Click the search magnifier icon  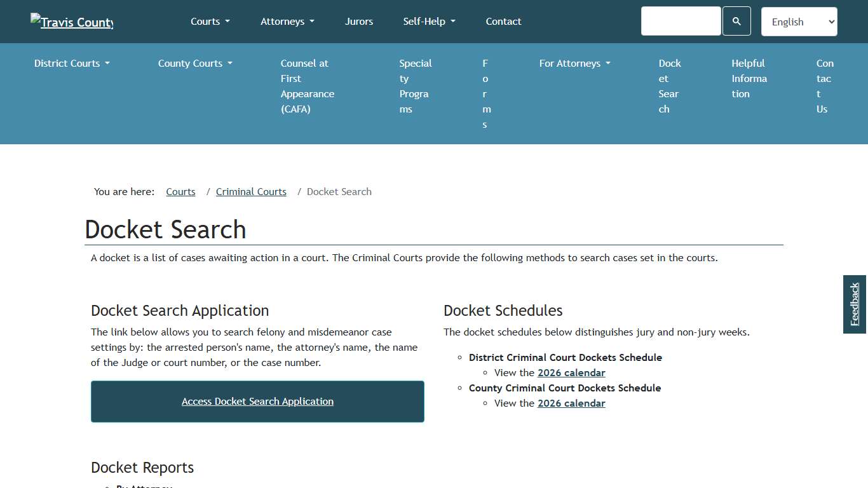click(736, 21)
